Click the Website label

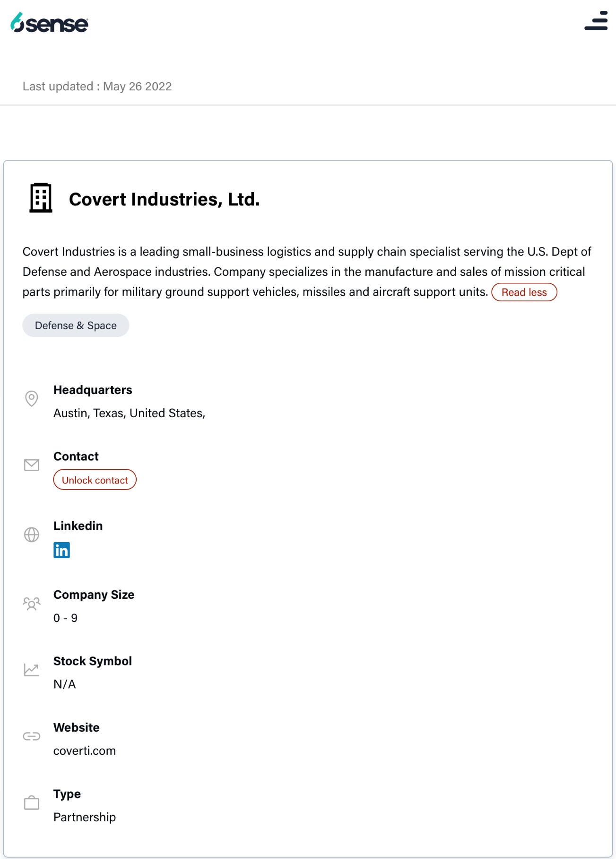tap(77, 727)
